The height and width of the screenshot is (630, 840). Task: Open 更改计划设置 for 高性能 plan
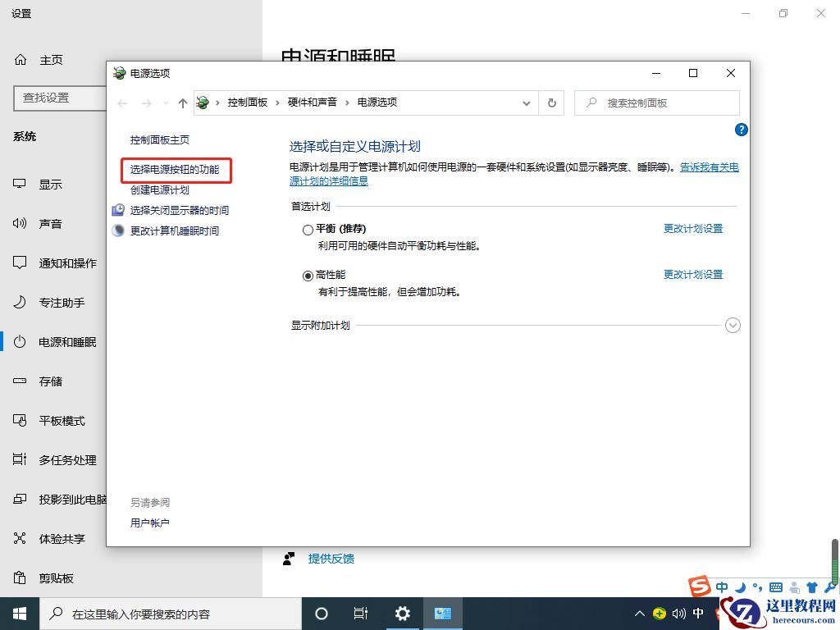click(x=694, y=274)
